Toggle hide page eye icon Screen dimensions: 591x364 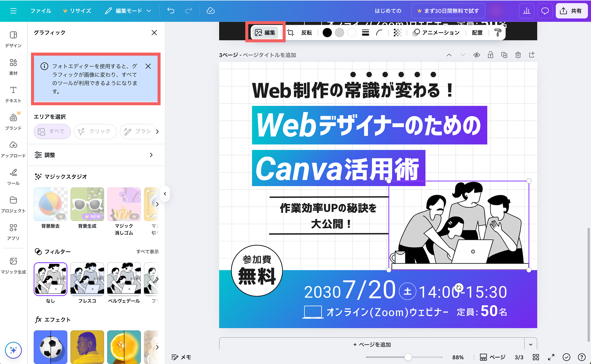click(476, 55)
